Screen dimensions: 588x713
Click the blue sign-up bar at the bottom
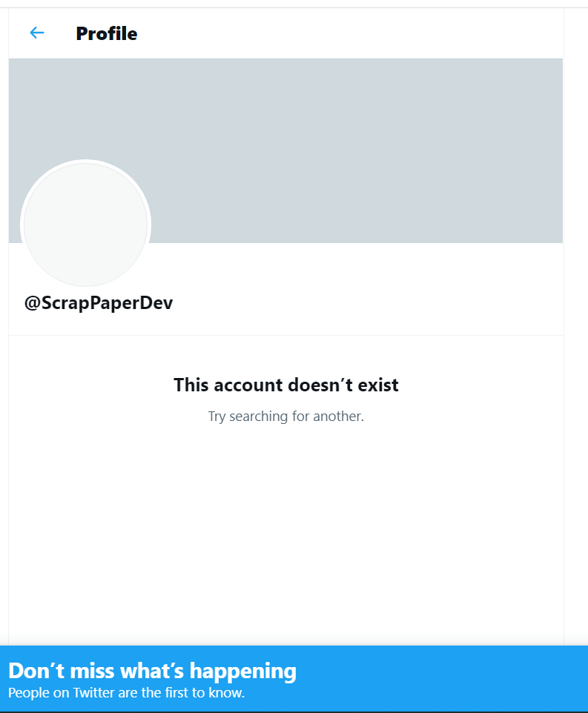[294, 678]
